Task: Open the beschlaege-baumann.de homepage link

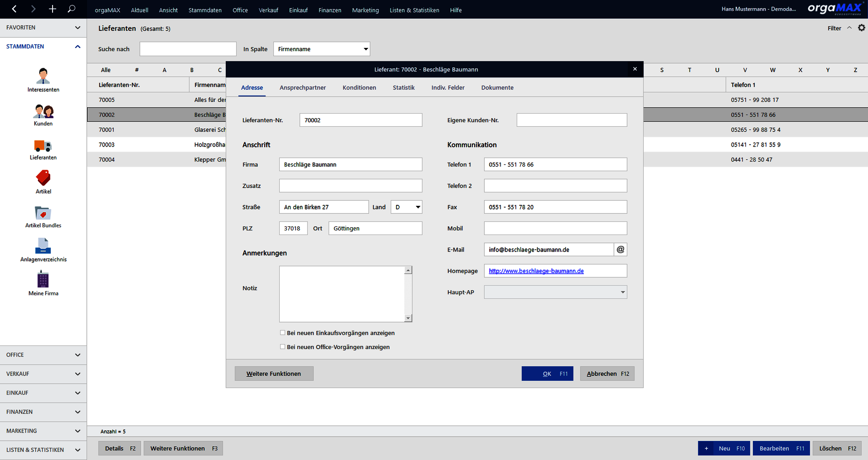Action: [536, 271]
